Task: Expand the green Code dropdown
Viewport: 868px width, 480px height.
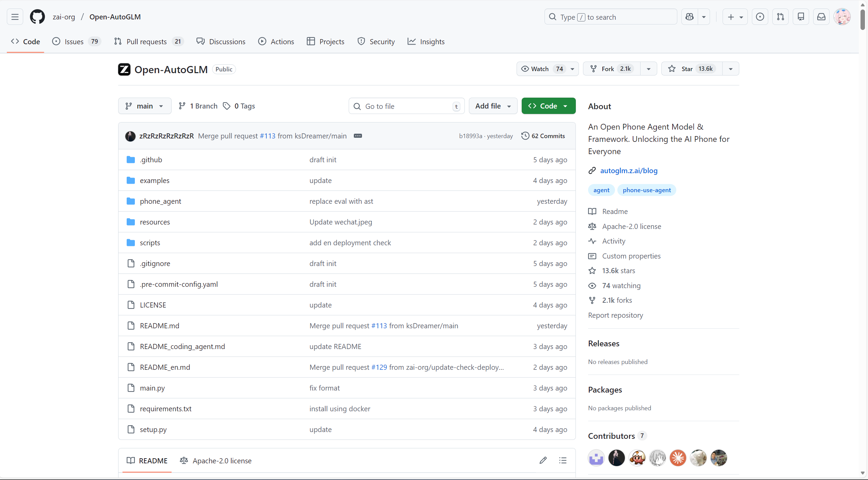Action: pyautogui.click(x=548, y=106)
